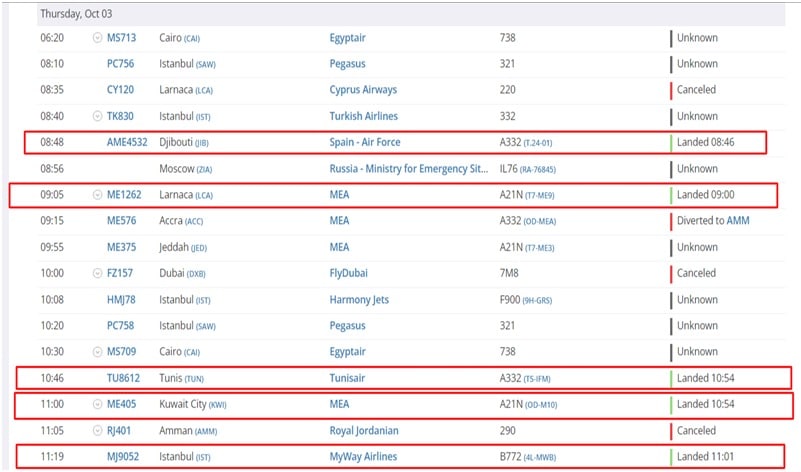Open the Royal Jordanian airline link
The image size is (801, 472).
pyautogui.click(x=364, y=431)
